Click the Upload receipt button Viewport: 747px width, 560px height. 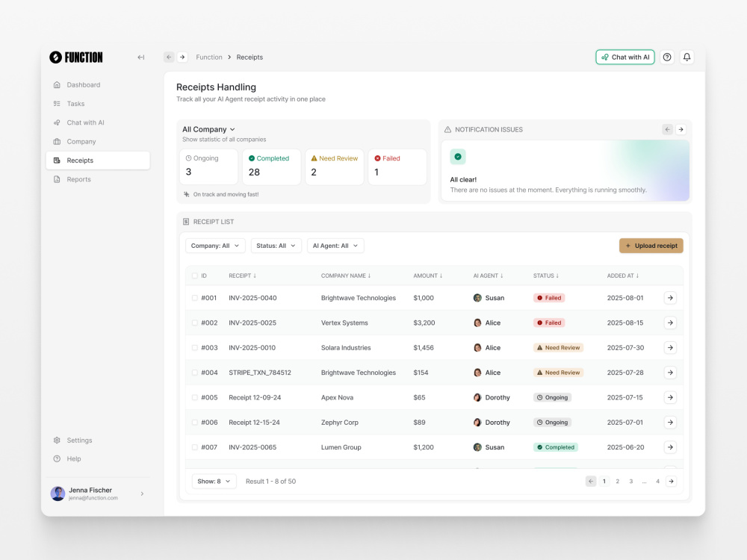click(x=651, y=246)
